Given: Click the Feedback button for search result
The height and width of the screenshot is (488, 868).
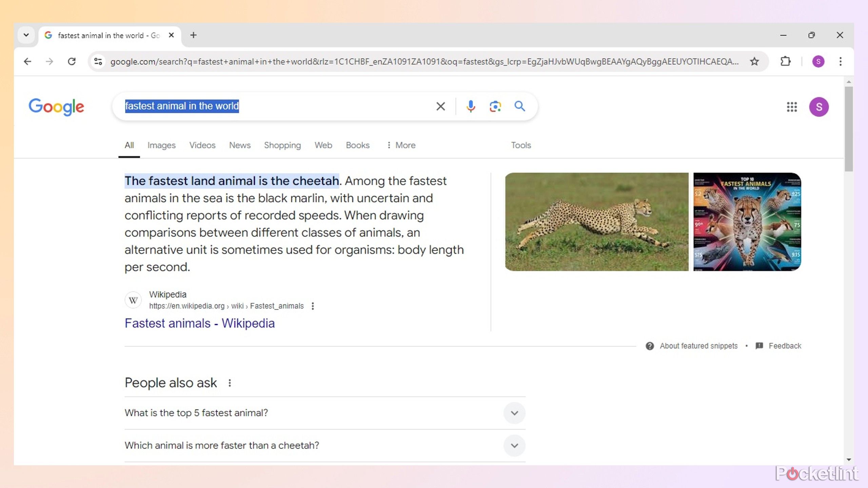Looking at the screenshot, I should [785, 346].
